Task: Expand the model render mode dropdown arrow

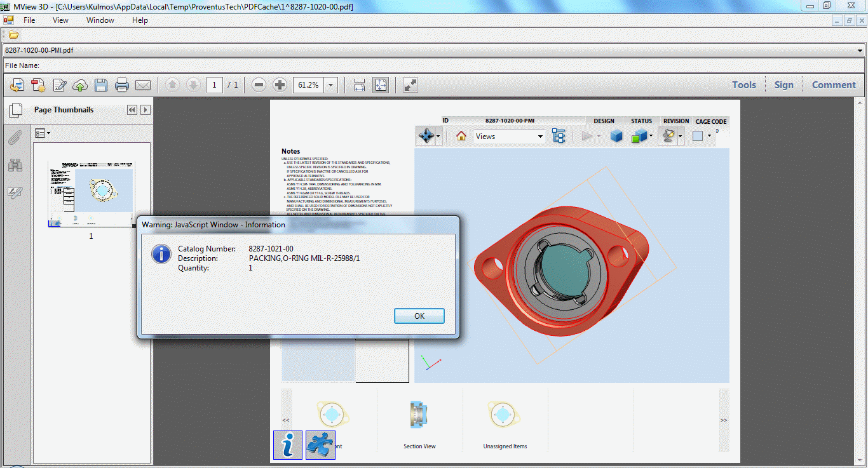Action: point(651,136)
